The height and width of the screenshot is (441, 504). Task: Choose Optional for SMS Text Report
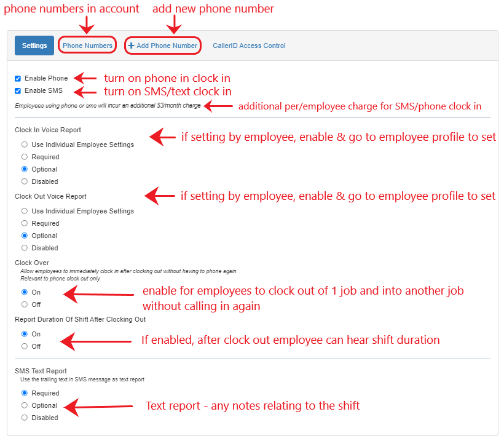[x=25, y=405]
